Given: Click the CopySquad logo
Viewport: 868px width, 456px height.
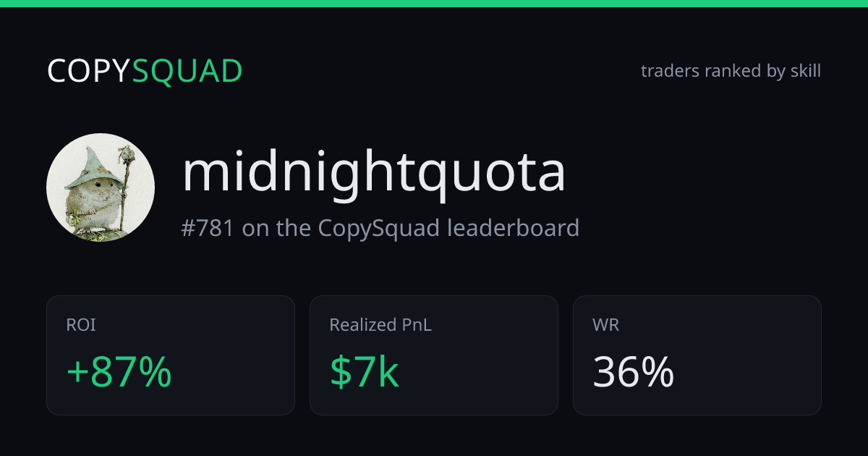Looking at the screenshot, I should (x=145, y=71).
